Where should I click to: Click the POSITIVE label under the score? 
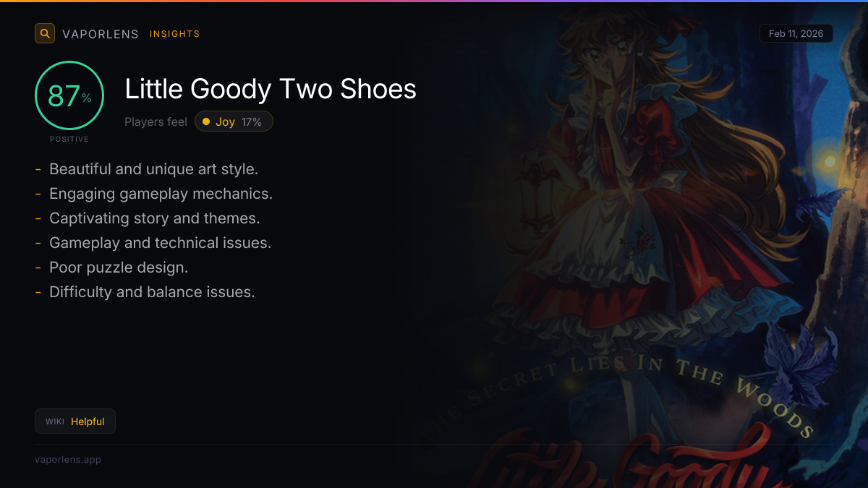click(69, 139)
